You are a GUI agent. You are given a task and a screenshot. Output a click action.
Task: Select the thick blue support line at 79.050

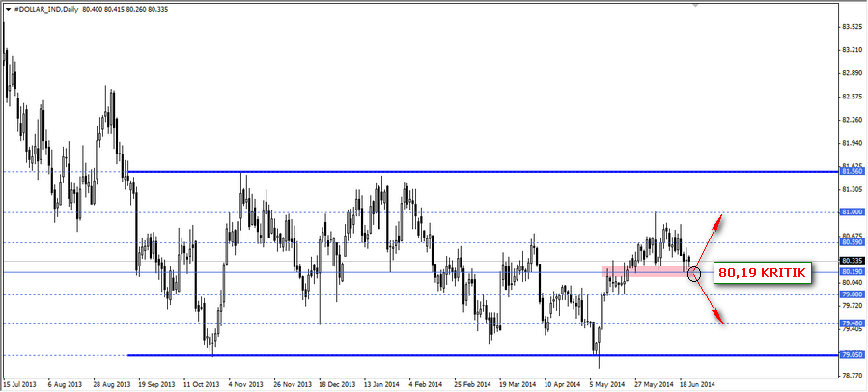(483, 355)
